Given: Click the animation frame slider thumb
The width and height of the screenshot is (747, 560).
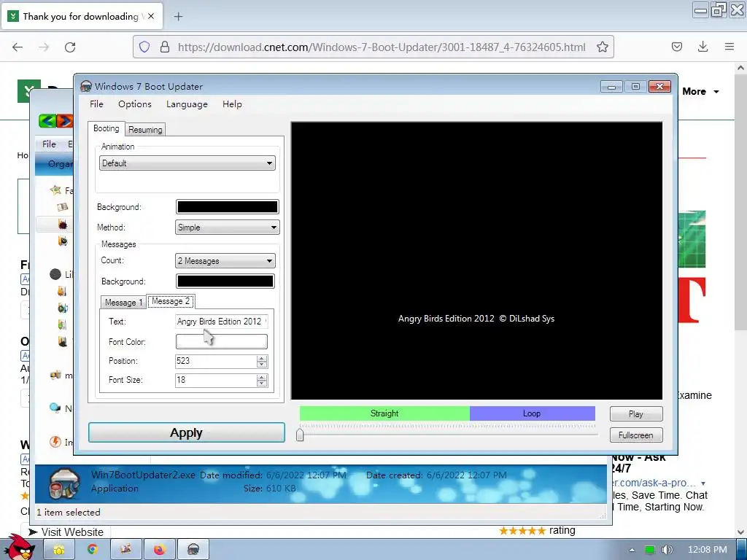Looking at the screenshot, I should (300, 435).
